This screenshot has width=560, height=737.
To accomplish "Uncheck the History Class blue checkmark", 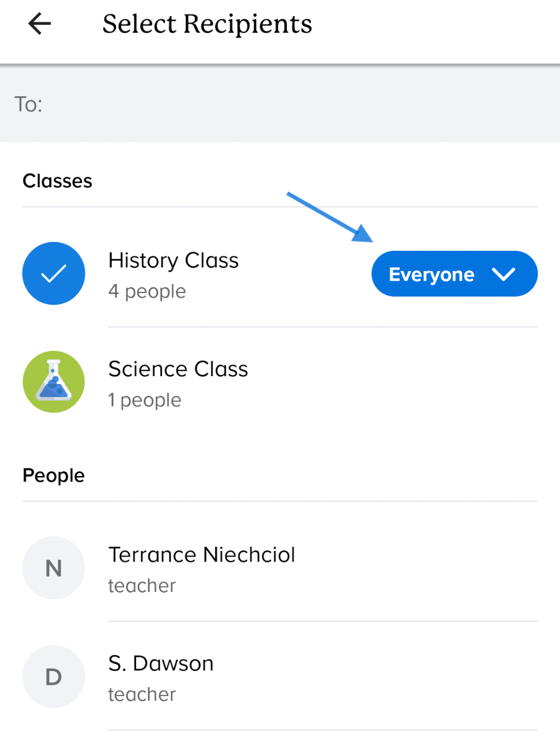I will (x=53, y=273).
